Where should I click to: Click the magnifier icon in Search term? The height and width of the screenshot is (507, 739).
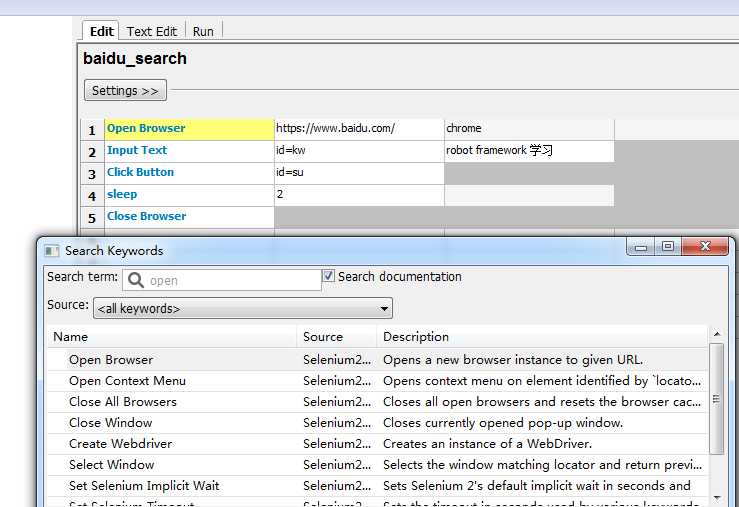tap(136, 280)
